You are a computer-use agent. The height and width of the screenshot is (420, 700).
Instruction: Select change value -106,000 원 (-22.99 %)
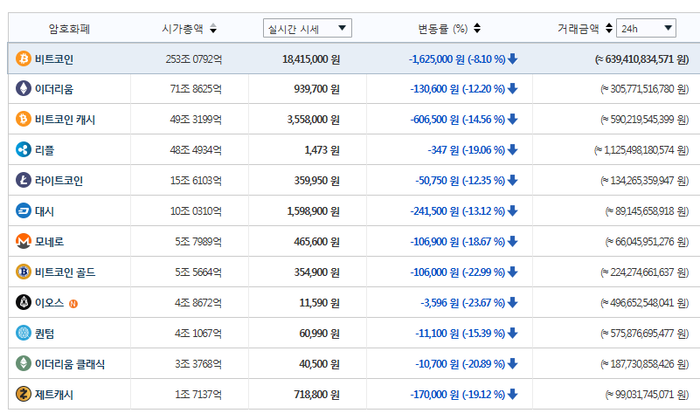point(458,272)
